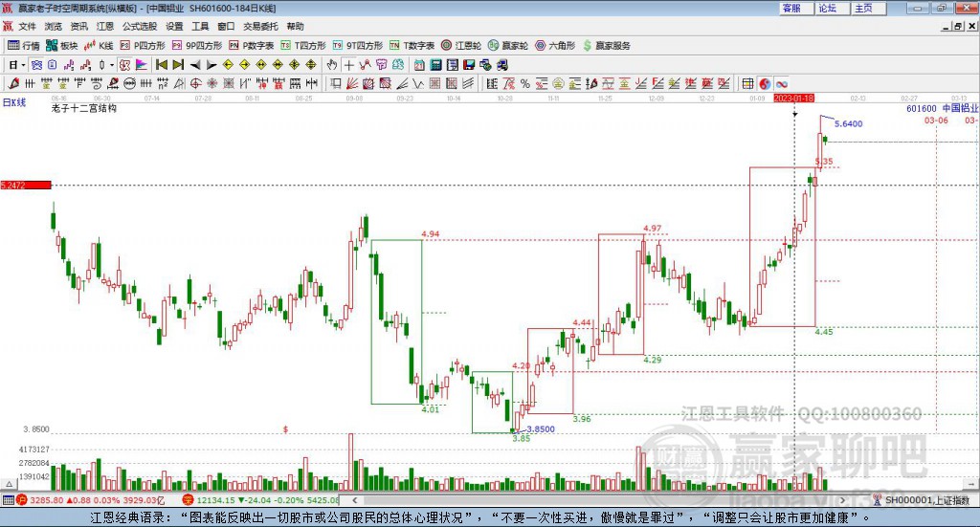Toggle the colored flag triangle icon
980x527 pixels.
(142, 65)
